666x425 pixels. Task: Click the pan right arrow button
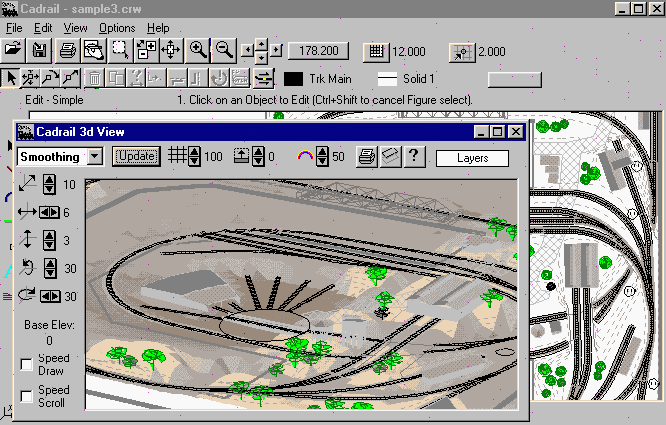point(276,51)
